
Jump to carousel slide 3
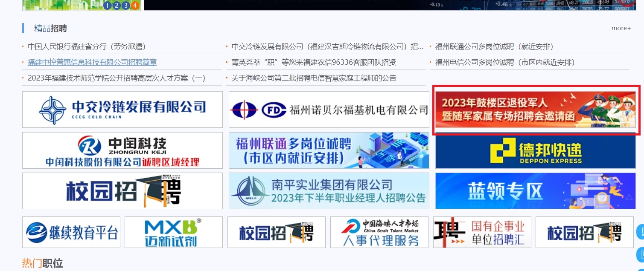[125, 6]
